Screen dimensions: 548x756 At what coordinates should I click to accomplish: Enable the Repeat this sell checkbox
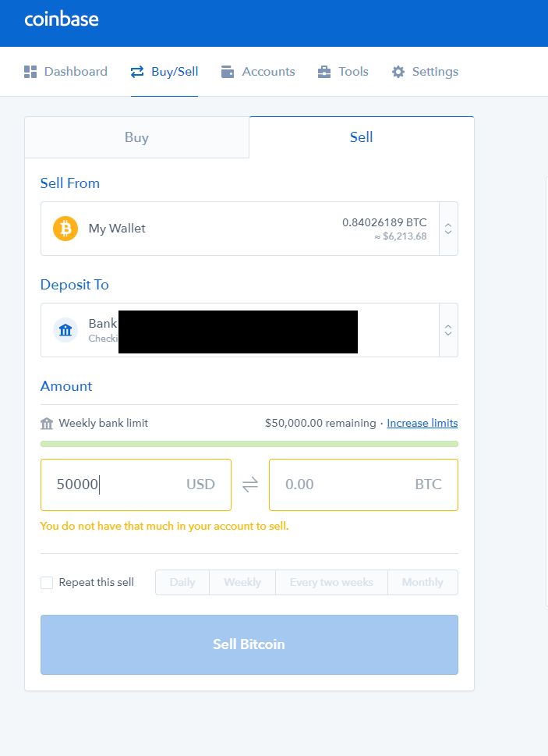(46, 582)
